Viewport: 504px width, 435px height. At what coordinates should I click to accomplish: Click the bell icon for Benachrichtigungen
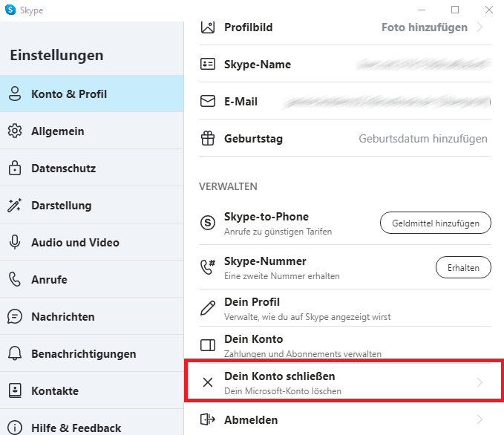coord(15,353)
